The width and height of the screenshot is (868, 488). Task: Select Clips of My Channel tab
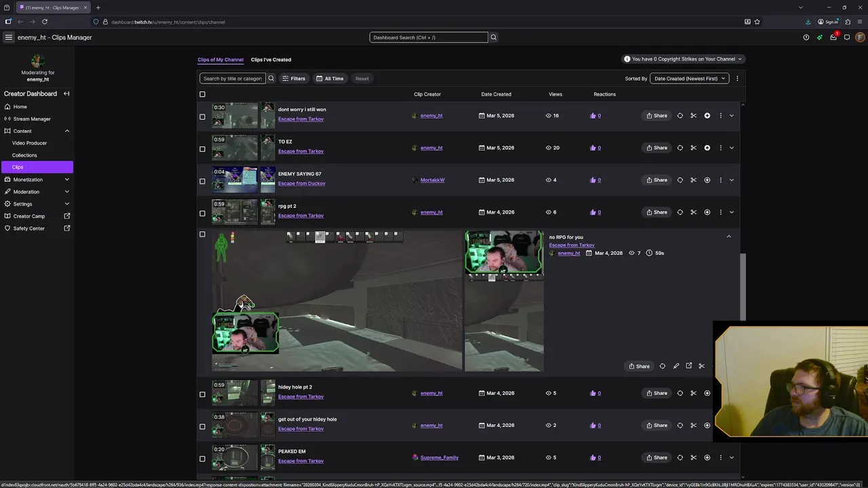pyautogui.click(x=220, y=60)
